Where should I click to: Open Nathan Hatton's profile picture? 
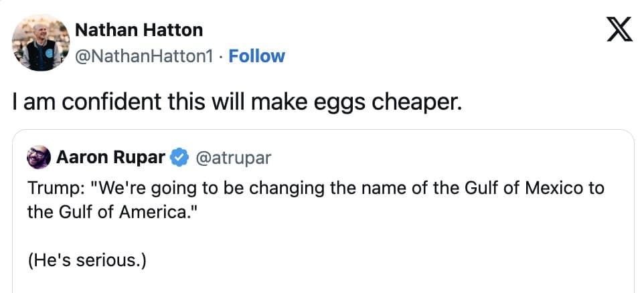point(41,42)
